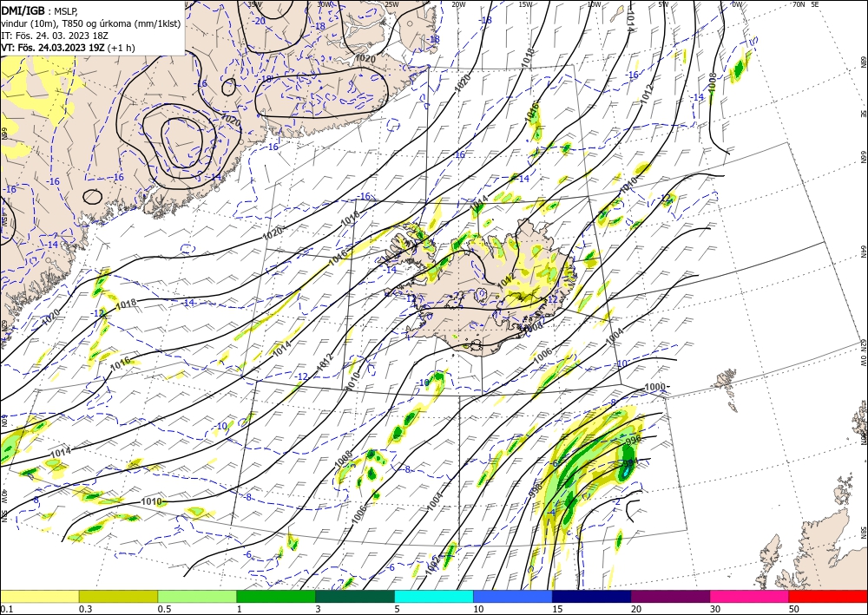Choose the purple 20–30 mm legend swatch

point(670,596)
